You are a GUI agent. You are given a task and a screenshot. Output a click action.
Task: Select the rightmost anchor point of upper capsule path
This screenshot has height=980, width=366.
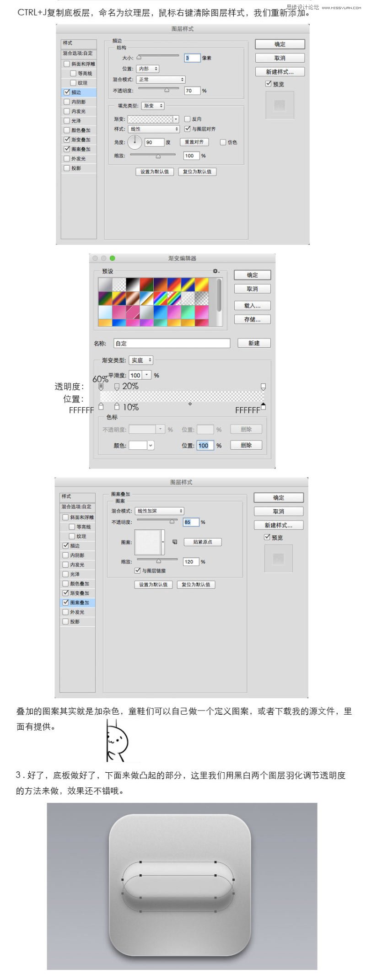[234, 879]
